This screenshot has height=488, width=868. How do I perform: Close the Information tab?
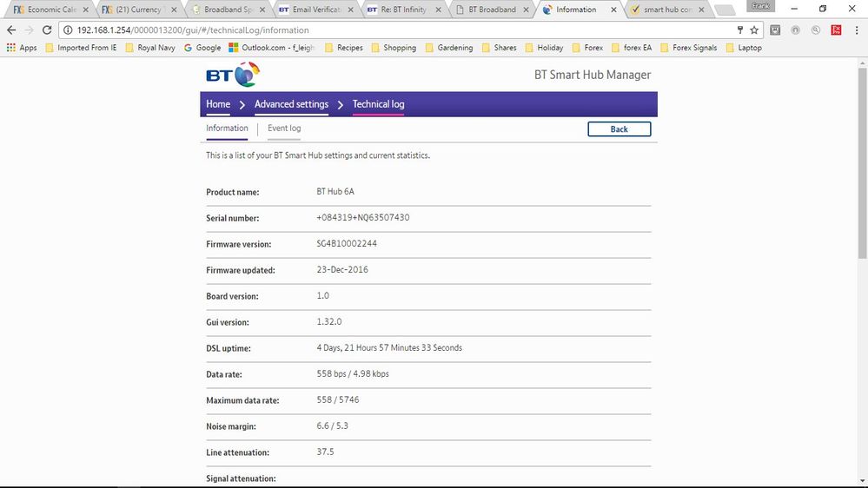point(613,10)
